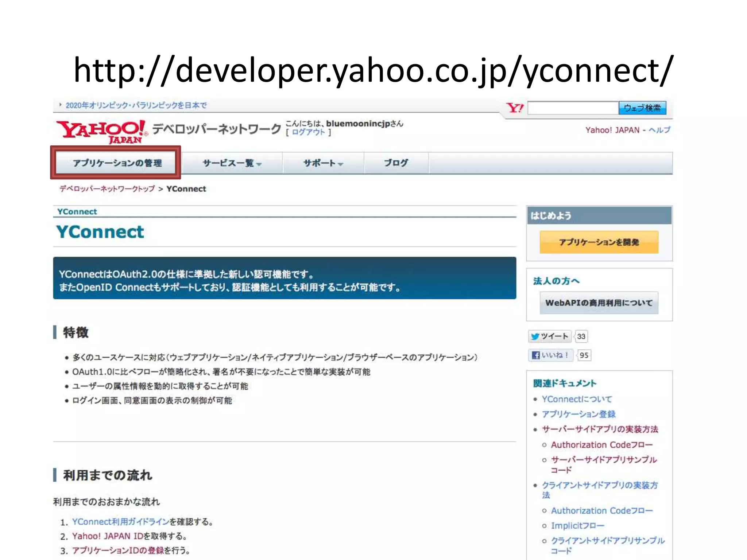Click the text 利用までのおおまかな流れ
Screen dimensions: 747x560
[107, 502]
